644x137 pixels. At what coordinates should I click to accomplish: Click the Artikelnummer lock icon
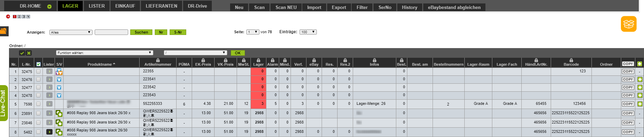coord(158,60)
